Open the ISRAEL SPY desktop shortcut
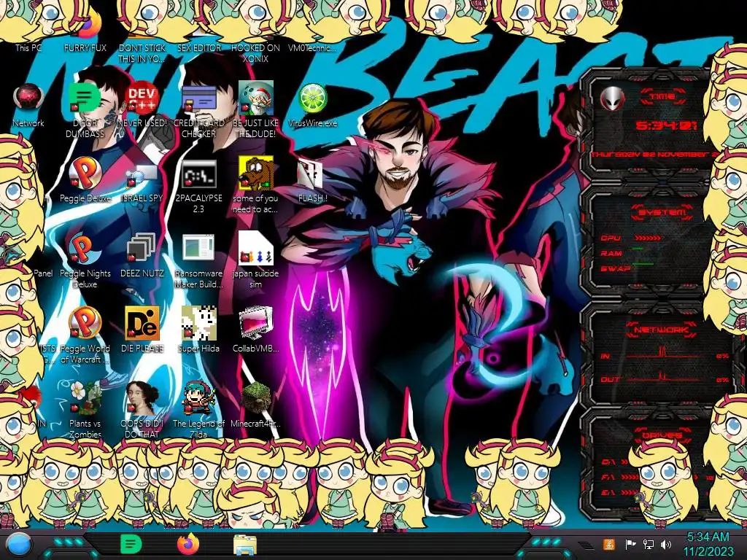The height and width of the screenshot is (560, 747). (142, 175)
